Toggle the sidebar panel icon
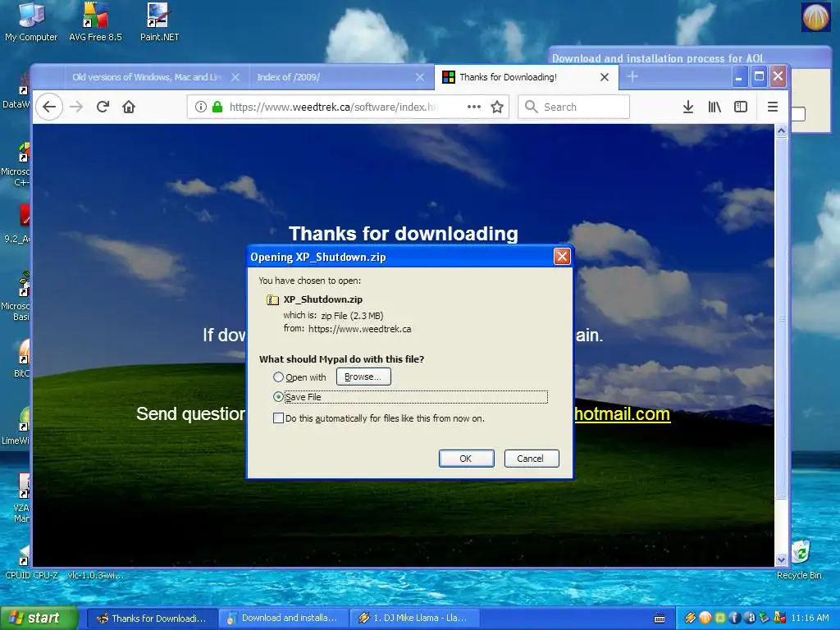Viewport: 840px width, 630px height. tap(741, 107)
